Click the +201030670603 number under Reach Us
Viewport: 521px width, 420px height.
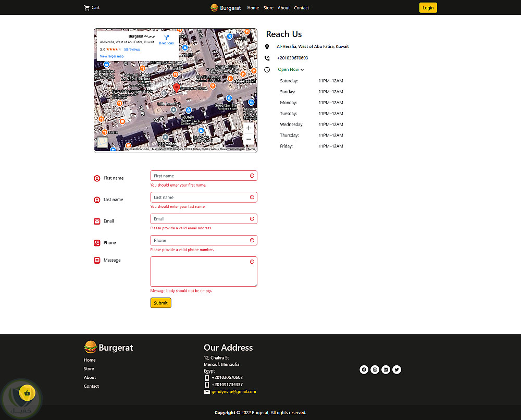292,58
